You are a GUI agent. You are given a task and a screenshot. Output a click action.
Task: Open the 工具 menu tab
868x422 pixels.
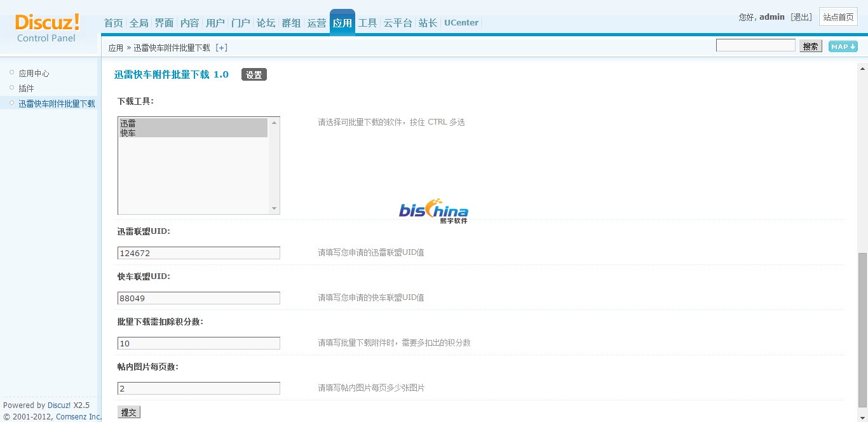pos(367,23)
